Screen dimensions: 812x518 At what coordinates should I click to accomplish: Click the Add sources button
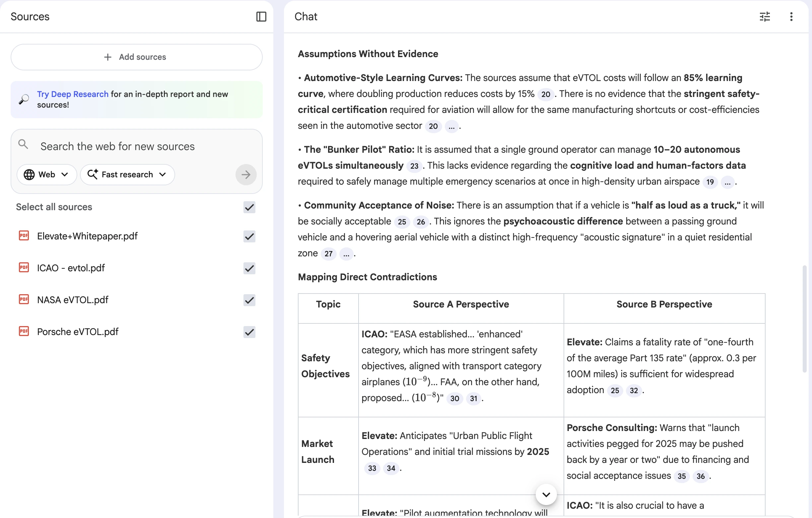(136, 57)
